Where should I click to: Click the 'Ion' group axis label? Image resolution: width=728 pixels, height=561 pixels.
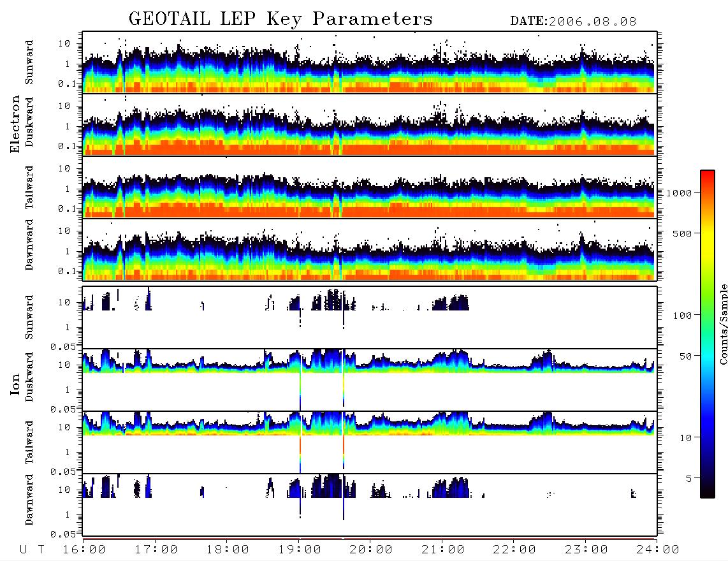pyautogui.click(x=15, y=384)
